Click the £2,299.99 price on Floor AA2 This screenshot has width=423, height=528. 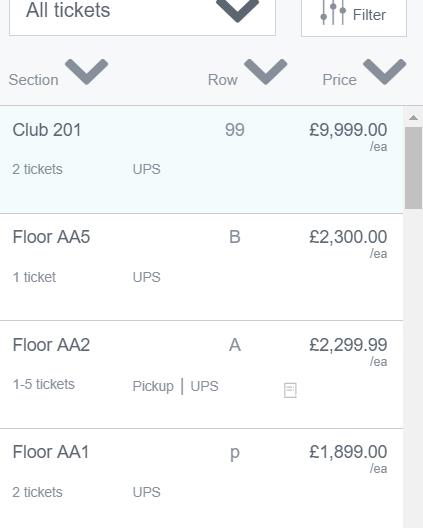(348, 345)
